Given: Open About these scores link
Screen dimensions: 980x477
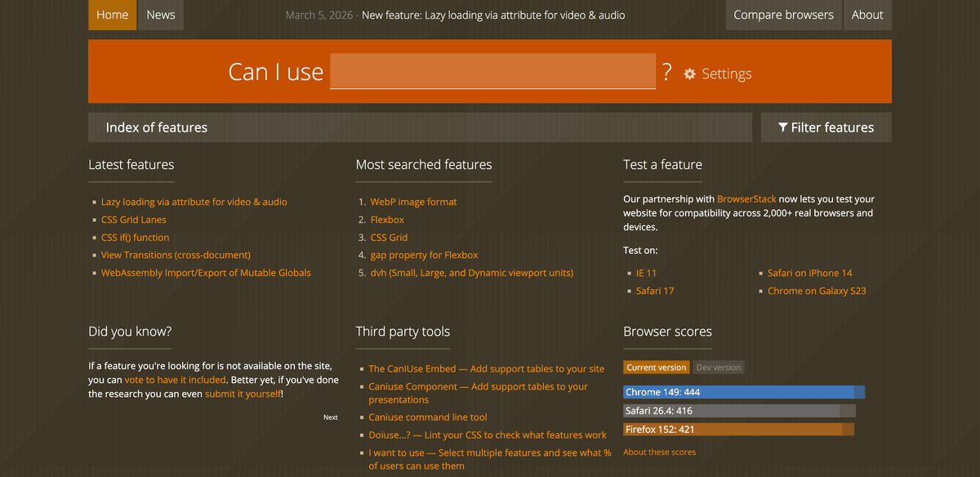Looking at the screenshot, I should [x=659, y=452].
